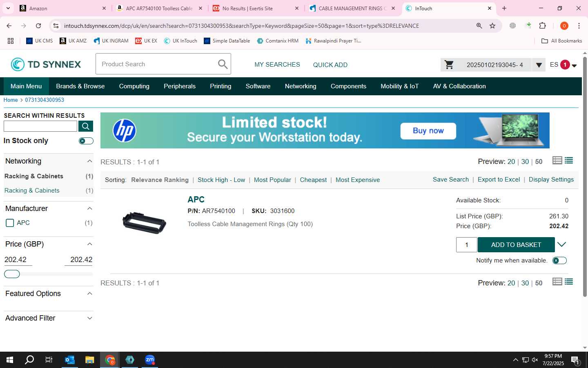Check the APC manufacturer checkbox
Screen dimensions: 588x368
click(x=10, y=223)
